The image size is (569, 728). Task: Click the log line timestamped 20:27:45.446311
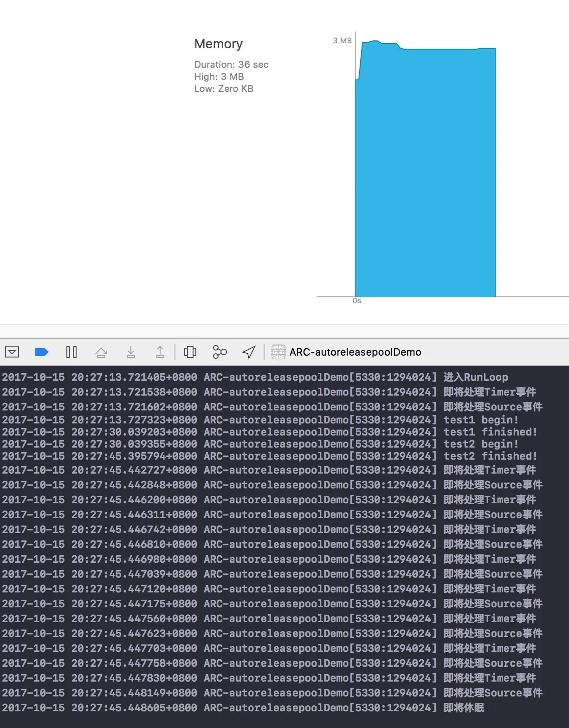[x=272, y=514]
